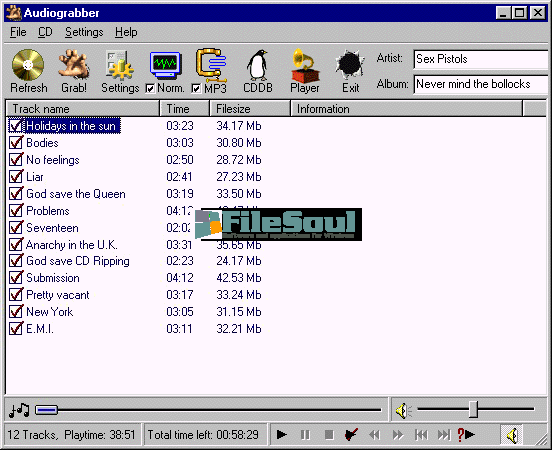Uncheck the Bodies track checkbox

pos(16,143)
